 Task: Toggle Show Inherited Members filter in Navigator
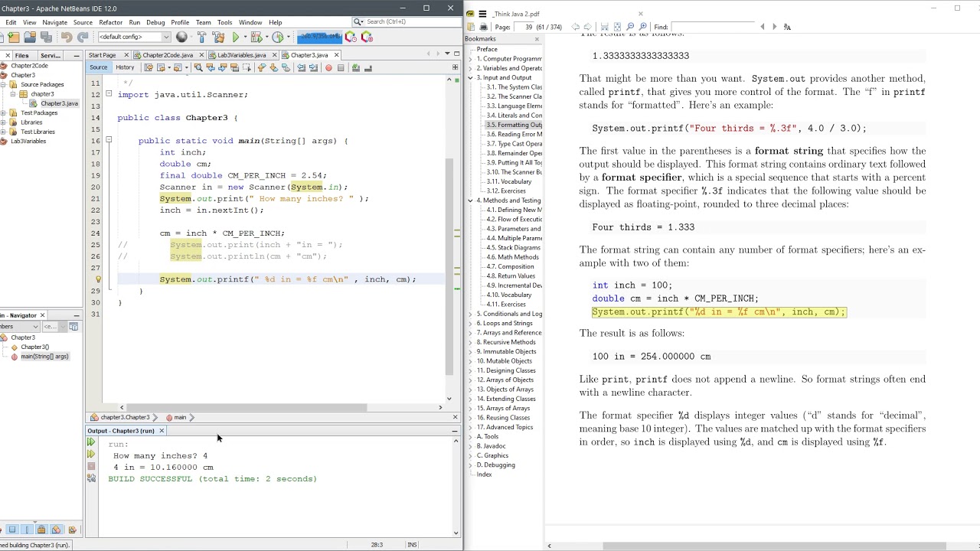click(x=1, y=530)
